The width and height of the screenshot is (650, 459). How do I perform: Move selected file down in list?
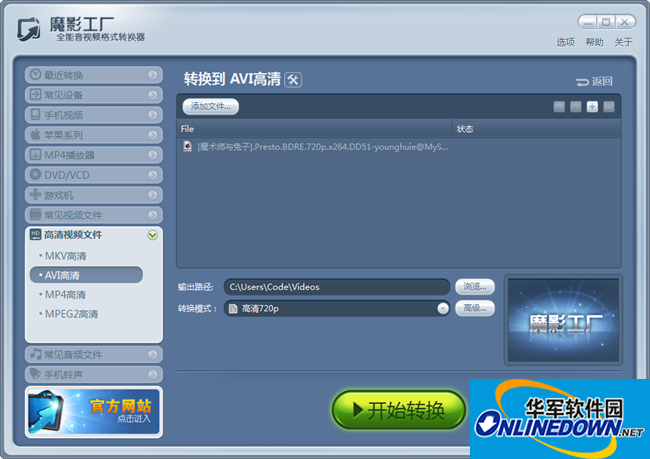point(575,107)
